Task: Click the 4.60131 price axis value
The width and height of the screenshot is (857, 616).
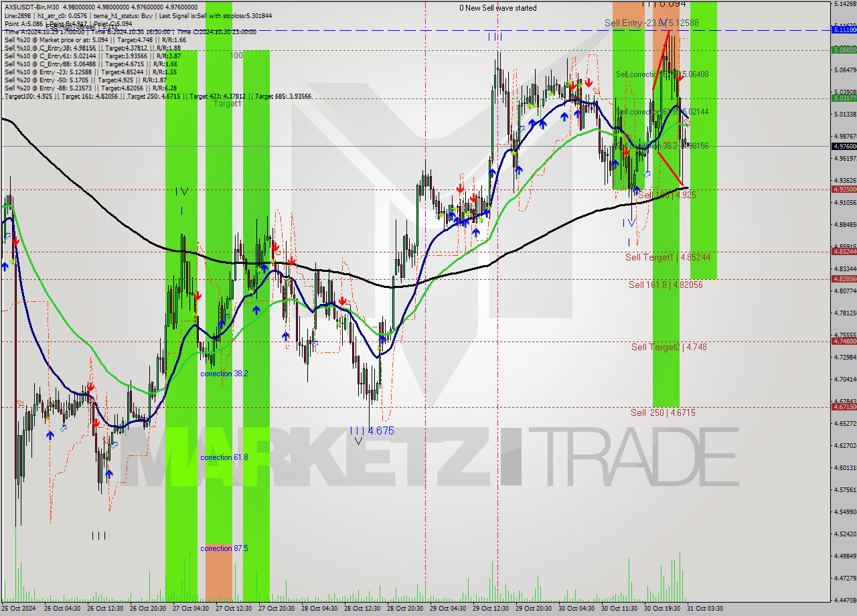Action: (x=844, y=468)
